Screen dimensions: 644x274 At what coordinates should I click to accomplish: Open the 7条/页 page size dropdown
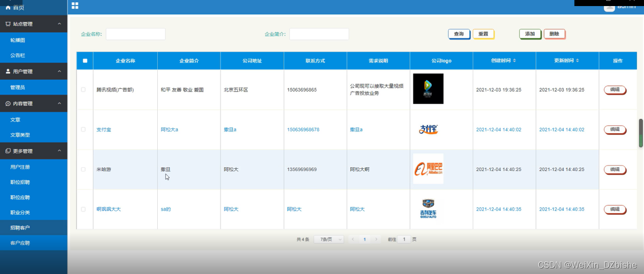point(329,239)
